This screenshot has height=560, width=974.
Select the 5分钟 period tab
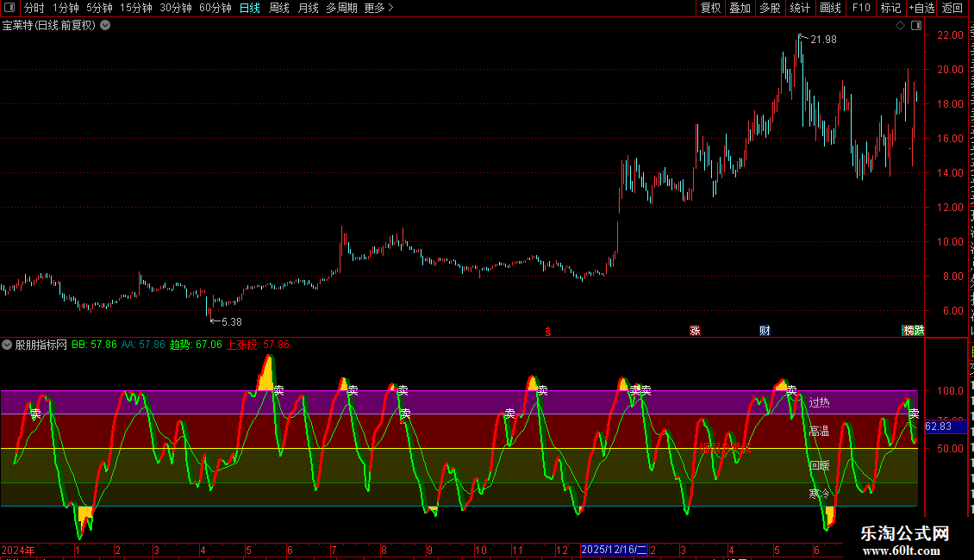[99, 8]
